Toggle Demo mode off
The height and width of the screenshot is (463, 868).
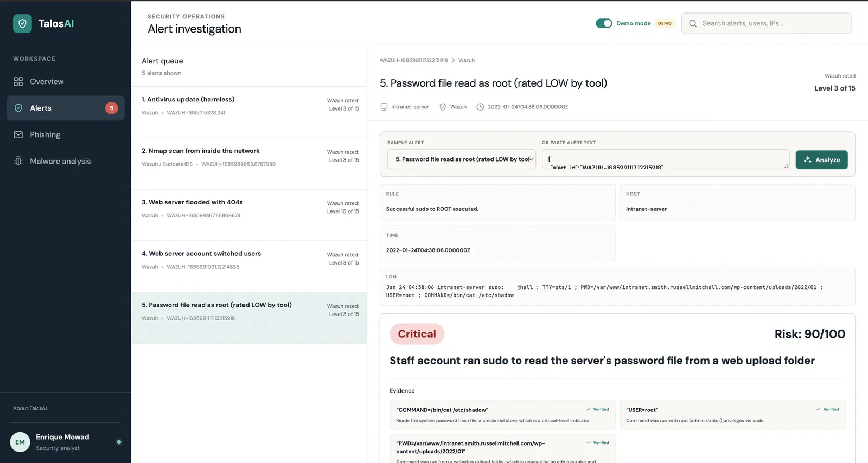[x=604, y=23]
